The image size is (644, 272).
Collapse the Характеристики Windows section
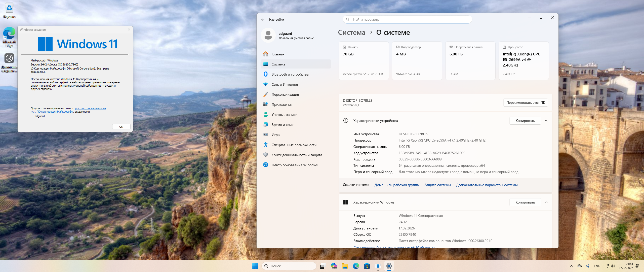click(x=546, y=202)
